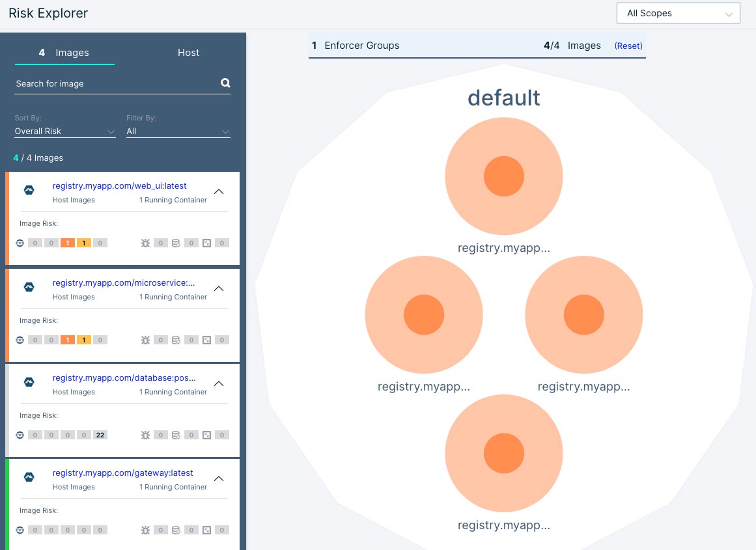
Task: Collapse the database image card
Action: [x=218, y=383]
